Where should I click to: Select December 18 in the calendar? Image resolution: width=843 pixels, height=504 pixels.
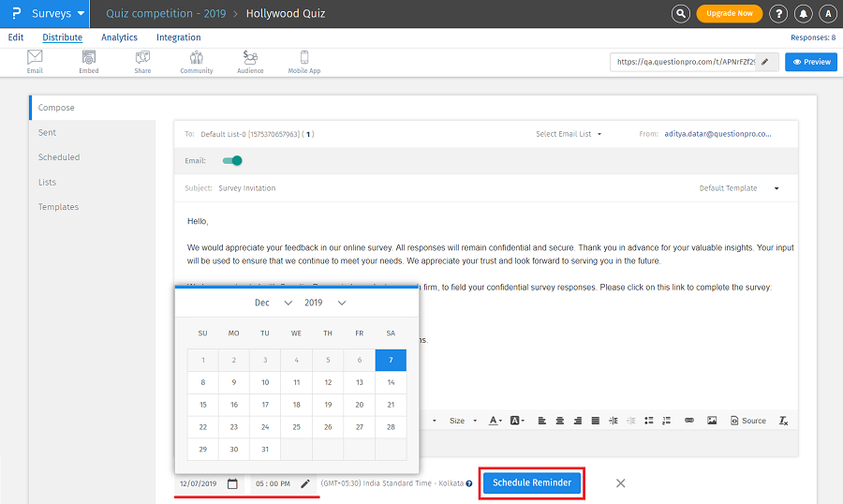click(296, 405)
